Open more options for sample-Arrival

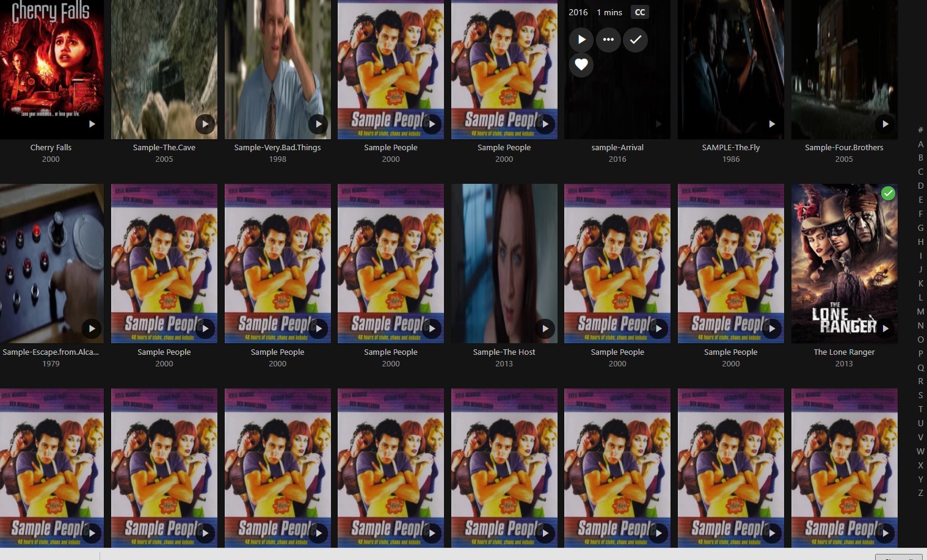click(608, 40)
